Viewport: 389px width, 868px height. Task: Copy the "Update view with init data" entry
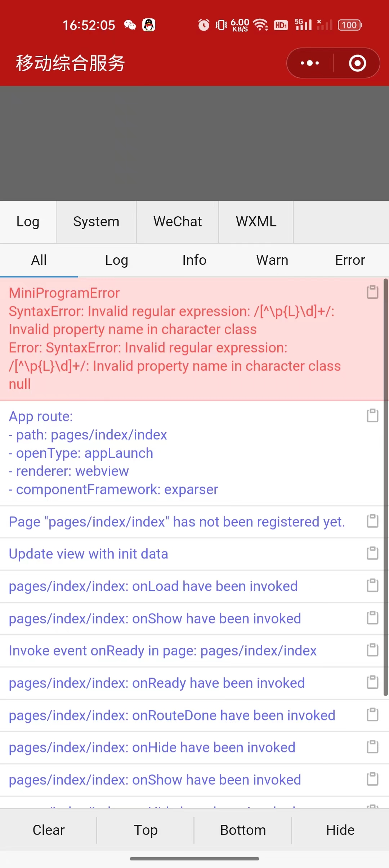pos(373,553)
